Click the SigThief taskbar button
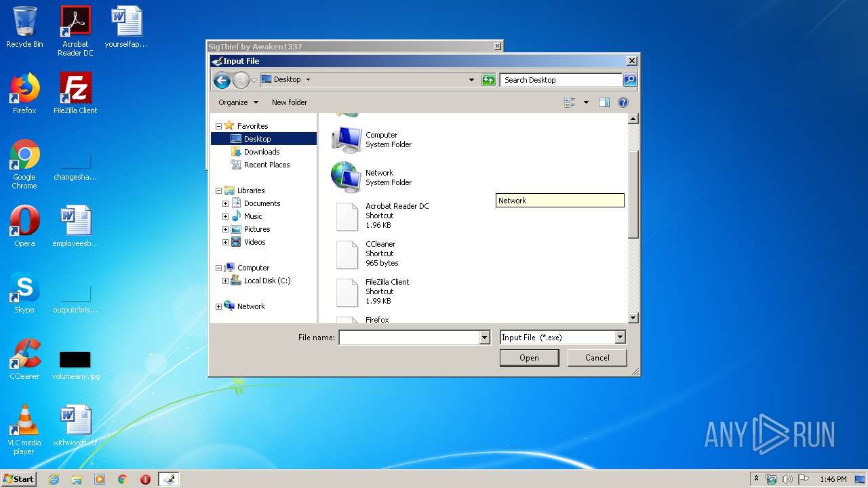The height and width of the screenshot is (488, 868). [x=168, y=479]
